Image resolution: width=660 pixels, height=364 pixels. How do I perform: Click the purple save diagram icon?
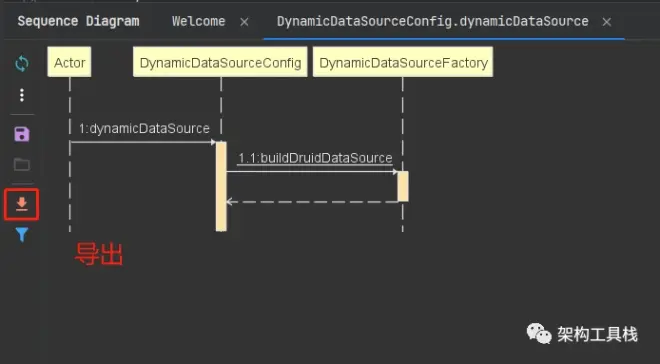click(x=22, y=134)
